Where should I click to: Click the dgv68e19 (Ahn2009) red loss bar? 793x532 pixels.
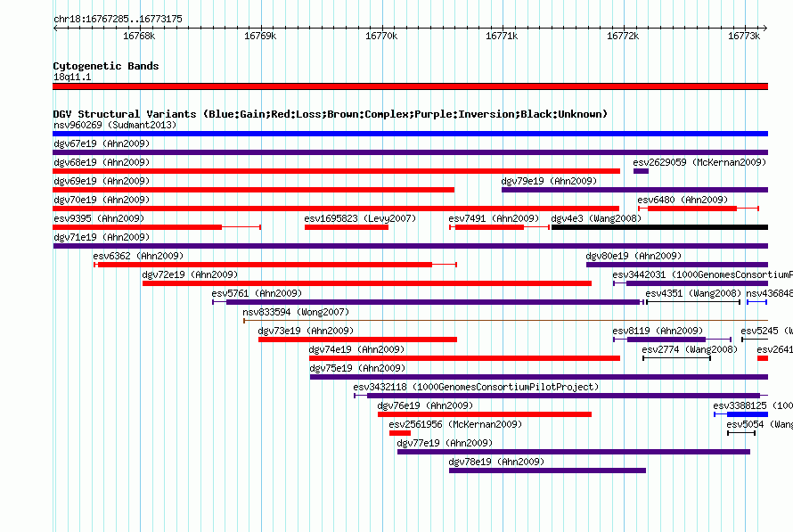(x=336, y=171)
